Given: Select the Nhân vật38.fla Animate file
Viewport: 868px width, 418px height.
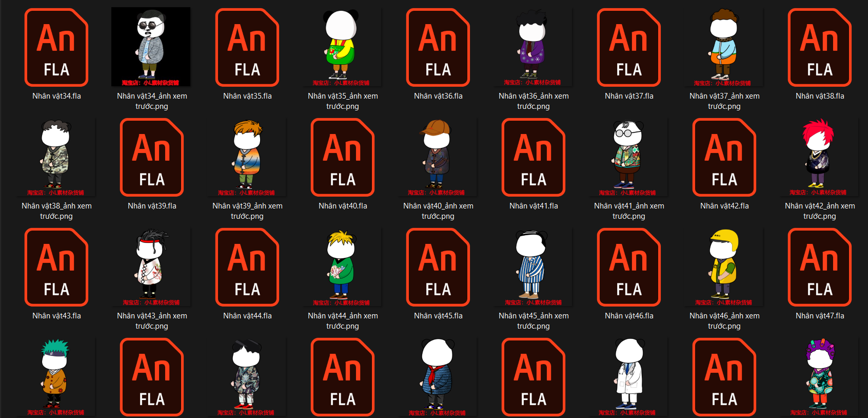Looking at the screenshot, I should pos(820,47).
